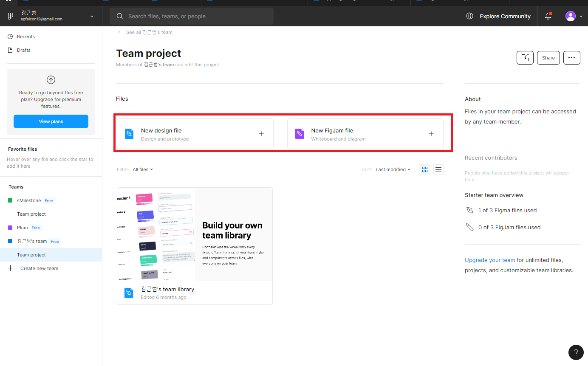
Task: Click the Edited 6 months ago text
Action: pos(164,297)
